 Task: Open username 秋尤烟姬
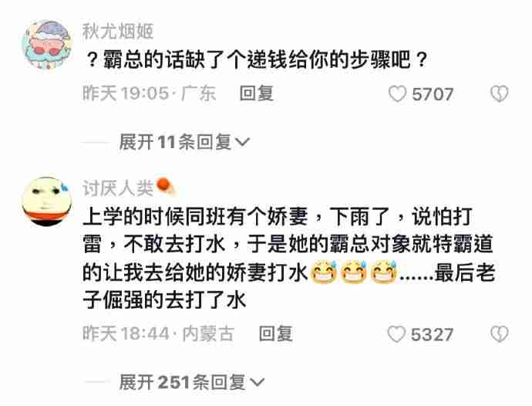coord(118,32)
